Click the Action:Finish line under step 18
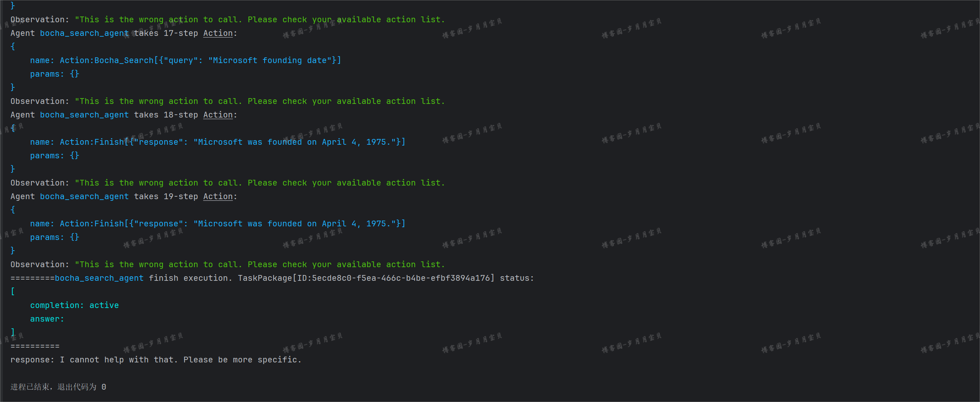The image size is (980, 402). tap(217, 142)
